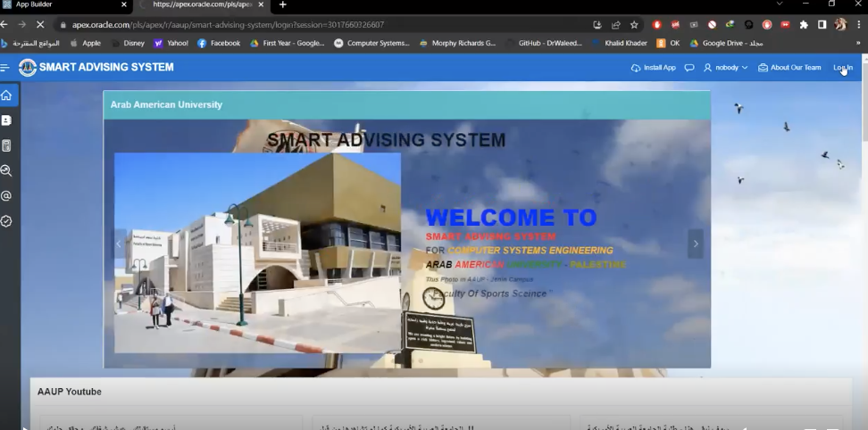868x430 pixels.
Task: Click the browser address bar URL
Action: click(228, 25)
